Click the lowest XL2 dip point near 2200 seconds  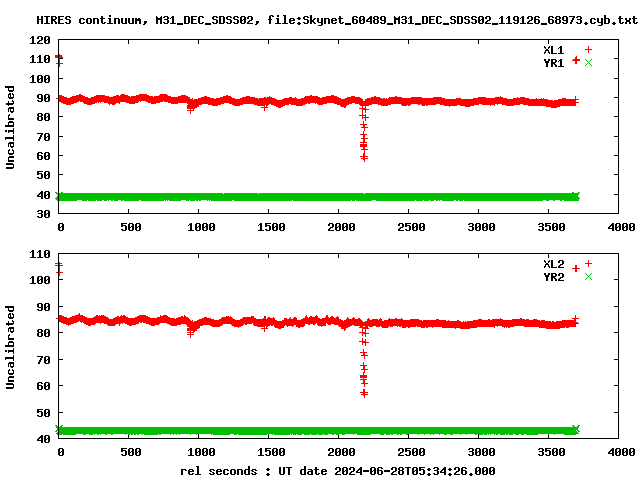pos(364,393)
